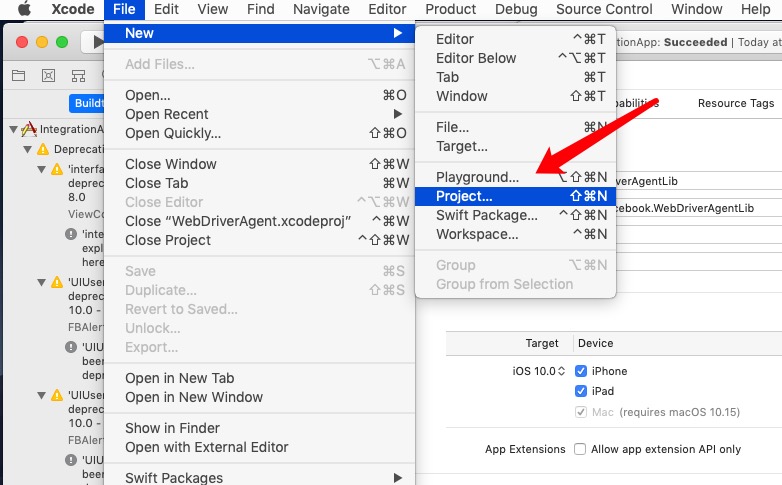The width and height of the screenshot is (782, 485).
Task: Open the iOS 10.0 target dropdown
Action: 539,371
